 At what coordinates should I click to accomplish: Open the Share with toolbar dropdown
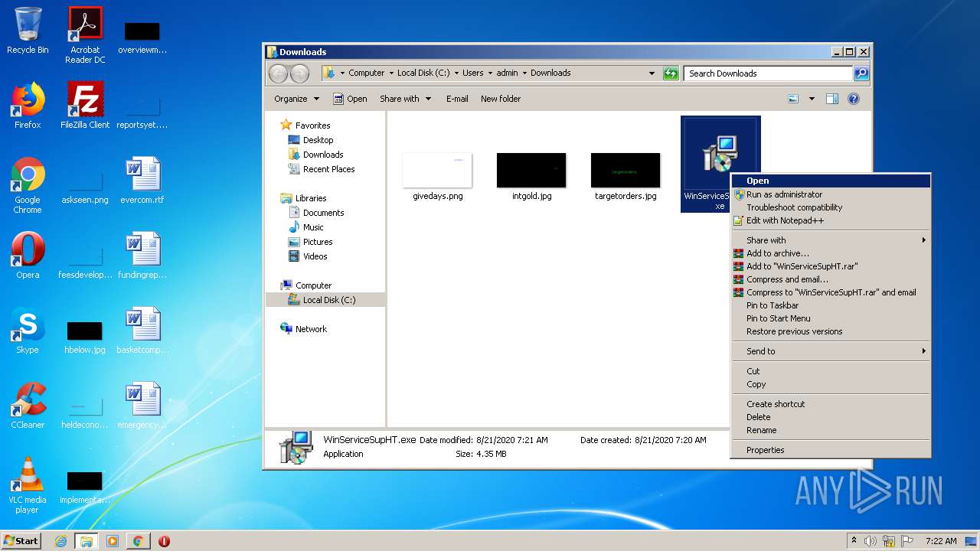click(x=405, y=99)
